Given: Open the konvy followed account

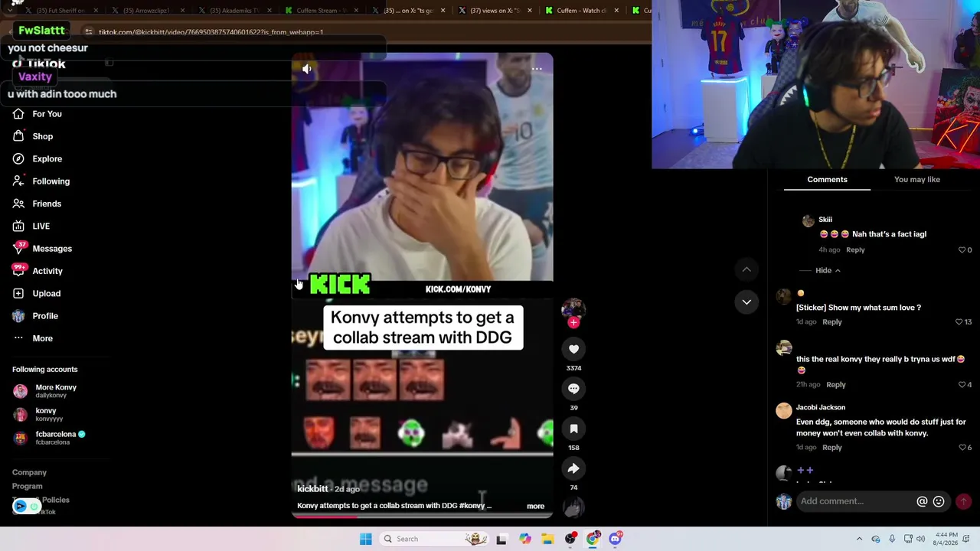Looking at the screenshot, I should coord(38,415).
